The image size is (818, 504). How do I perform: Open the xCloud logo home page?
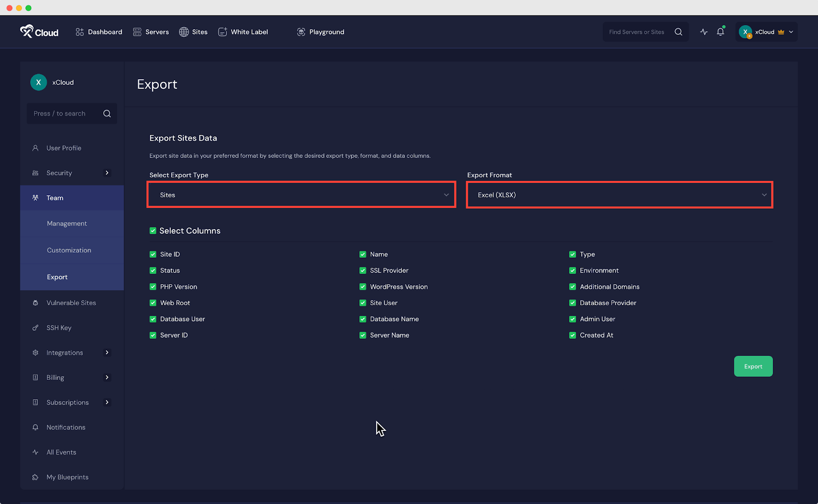pyautogui.click(x=39, y=32)
